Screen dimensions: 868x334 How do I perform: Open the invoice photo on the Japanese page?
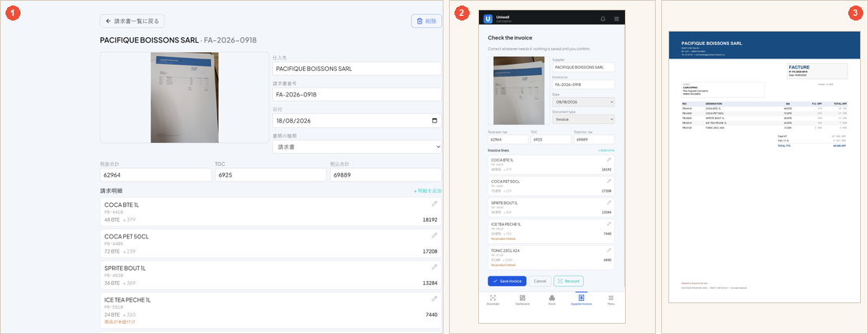185,97
